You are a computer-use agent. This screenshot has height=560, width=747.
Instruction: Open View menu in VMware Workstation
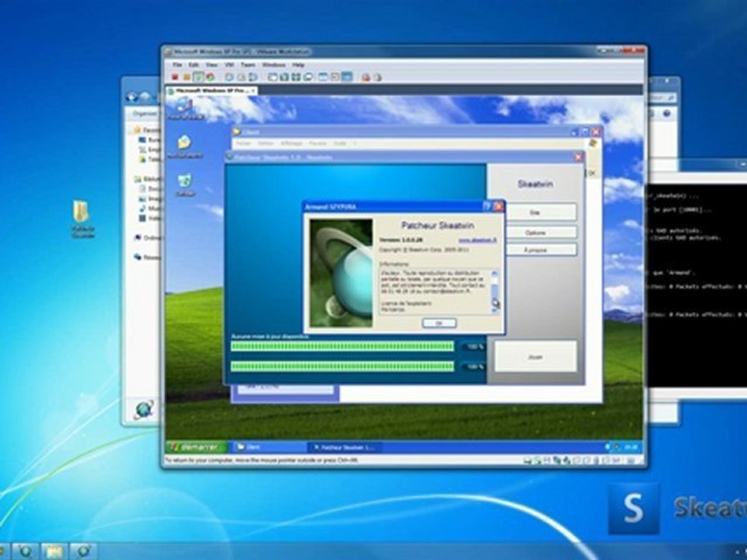pos(212,65)
